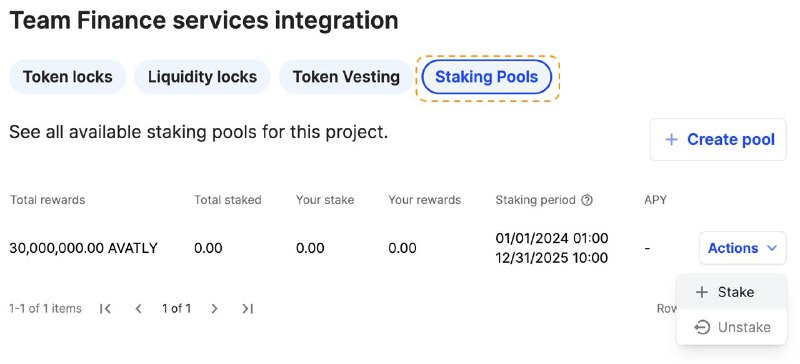Screen dimensions: 800x364
Task: Click the Staking period help question icon
Action: click(x=587, y=200)
